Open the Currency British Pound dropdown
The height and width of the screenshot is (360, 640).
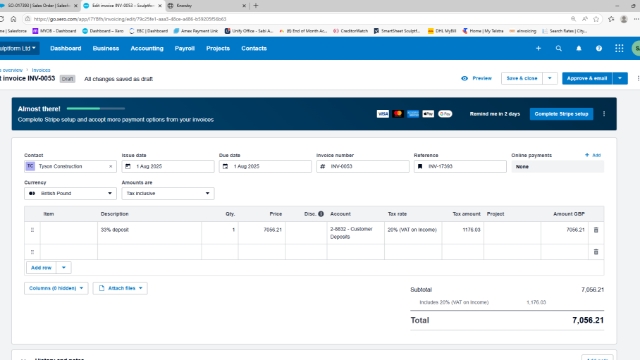click(x=70, y=193)
